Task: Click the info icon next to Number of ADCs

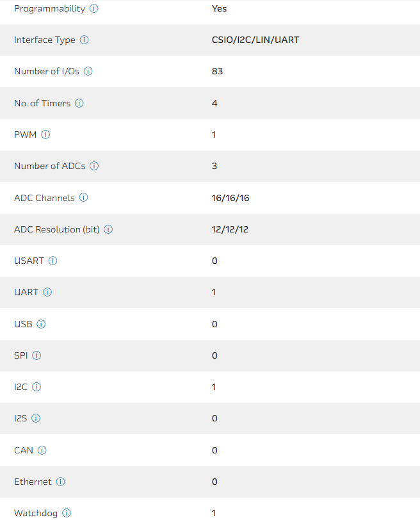Action: coord(94,166)
